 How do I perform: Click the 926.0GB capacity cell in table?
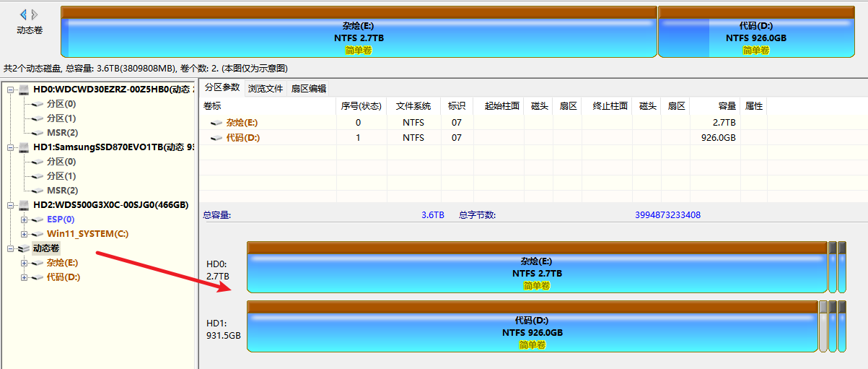click(719, 138)
